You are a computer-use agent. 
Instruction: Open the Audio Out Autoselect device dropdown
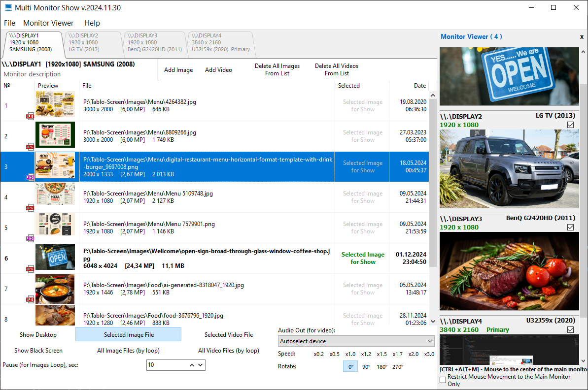click(x=356, y=341)
